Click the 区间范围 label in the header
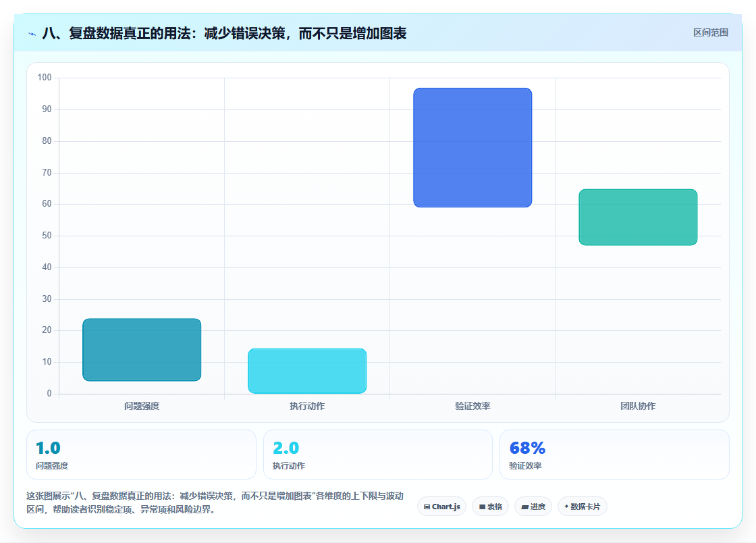This screenshot has width=756, height=543. (710, 33)
